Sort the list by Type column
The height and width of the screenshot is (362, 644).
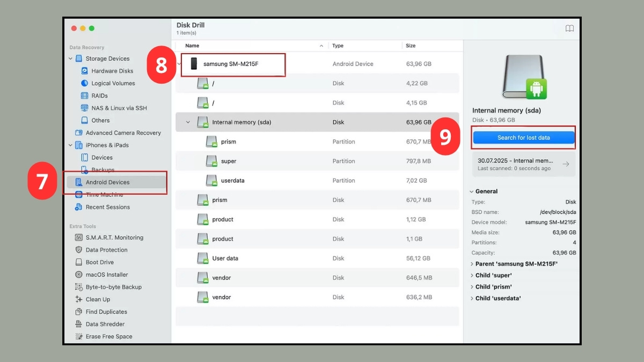pos(338,46)
